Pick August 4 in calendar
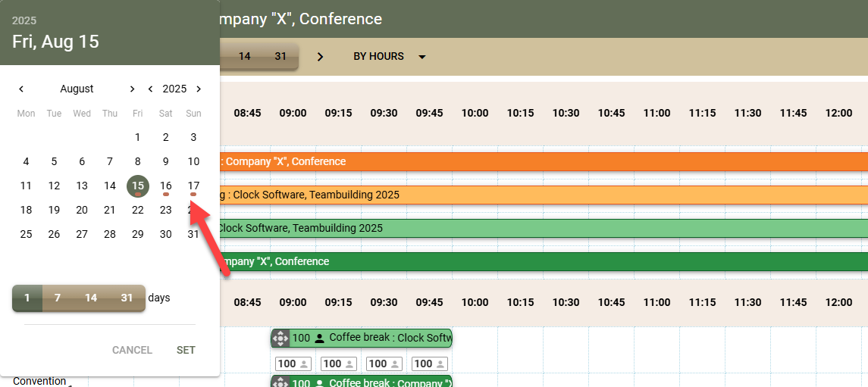 [x=26, y=161]
